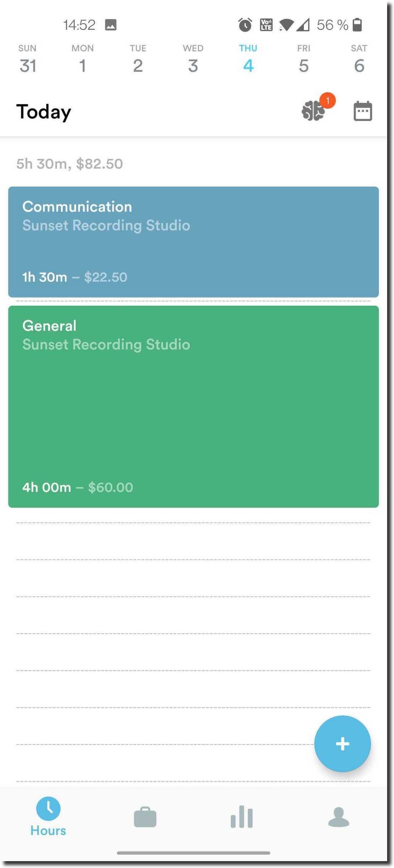The height and width of the screenshot is (868, 394).
Task: Tap the alarm clock status icon
Action: click(245, 25)
